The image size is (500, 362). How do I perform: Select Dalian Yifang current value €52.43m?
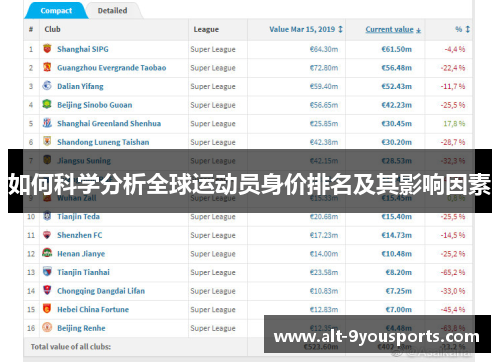pyautogui.click(x=397, y=87)
